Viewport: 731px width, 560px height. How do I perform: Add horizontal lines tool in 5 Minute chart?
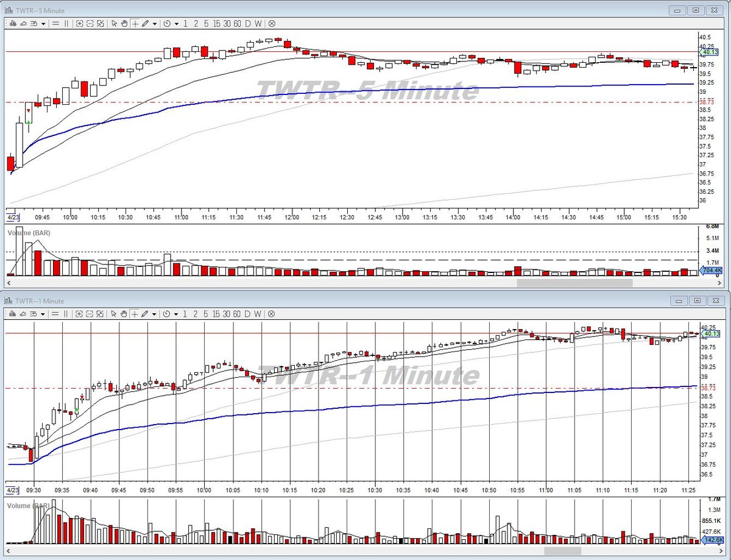click(55, 23)
